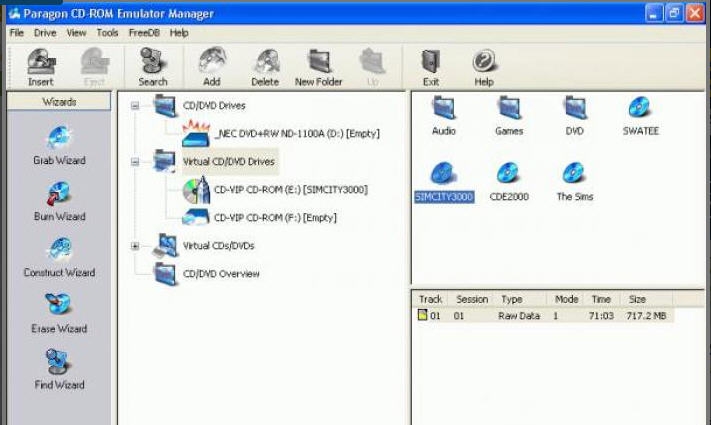Click the Wizards panel header button
Viewport: 711px width, 425px height.
point(59,102)
